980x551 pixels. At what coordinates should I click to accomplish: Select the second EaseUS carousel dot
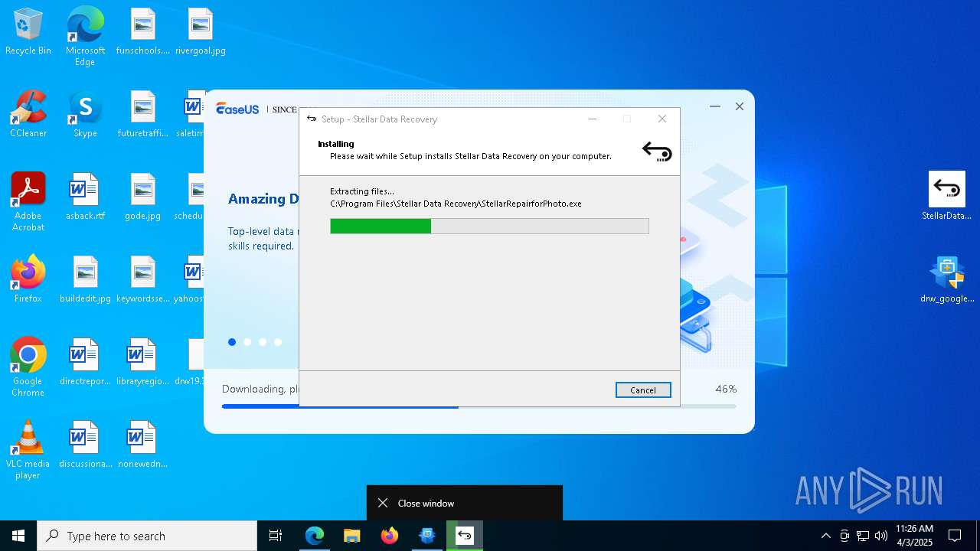247,342
